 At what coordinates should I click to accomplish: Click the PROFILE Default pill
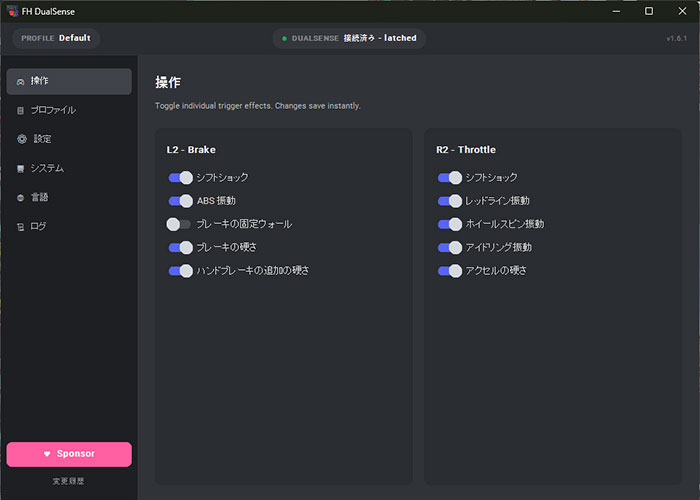point(56,38)
